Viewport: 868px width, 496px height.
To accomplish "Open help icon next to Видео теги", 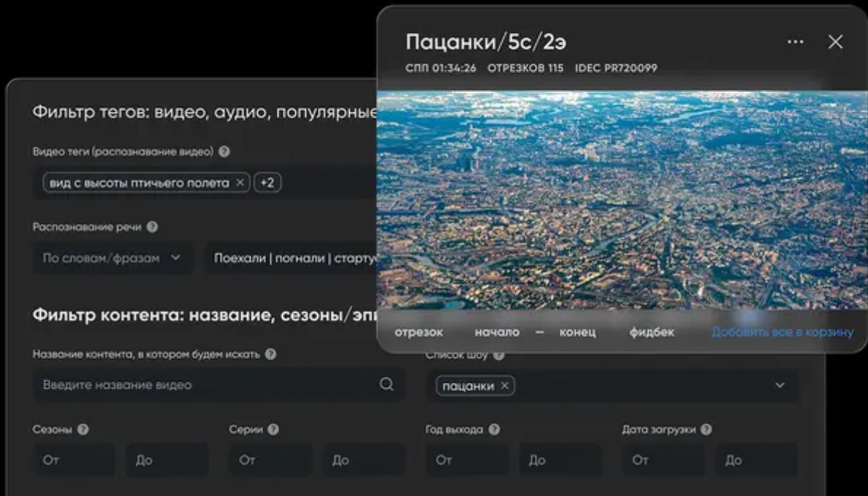I will [224, 152].
